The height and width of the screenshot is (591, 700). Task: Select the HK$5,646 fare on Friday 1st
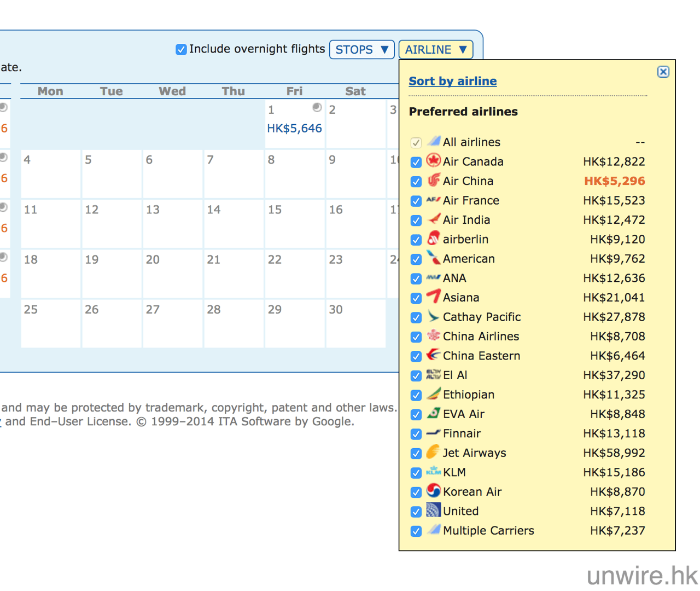click(x=294, y=129)
